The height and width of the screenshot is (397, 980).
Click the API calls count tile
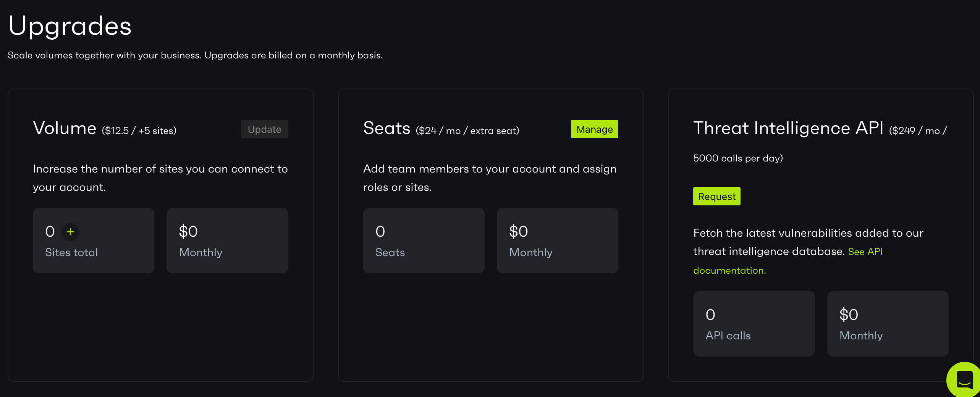(754, 324)
